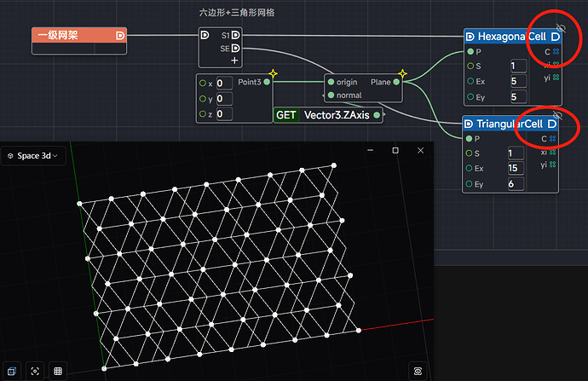
Task: Click the output D port on the 一级网架 node
Action: click(119, 36)
